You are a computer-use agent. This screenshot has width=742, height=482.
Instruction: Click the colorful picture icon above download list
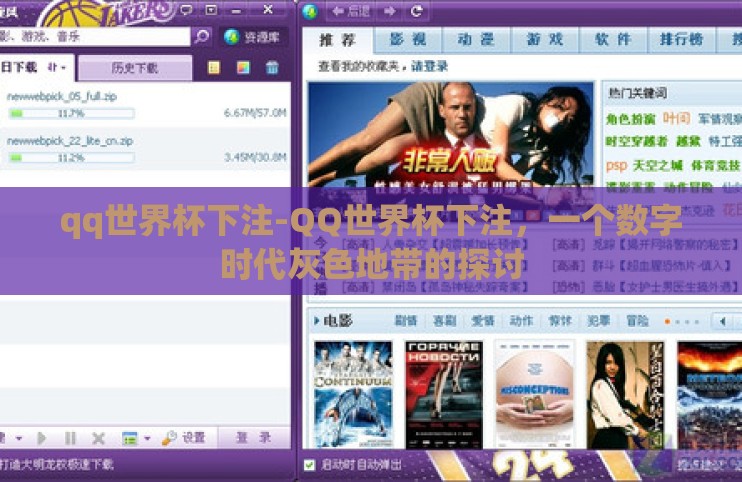click(x=243, y=68)
